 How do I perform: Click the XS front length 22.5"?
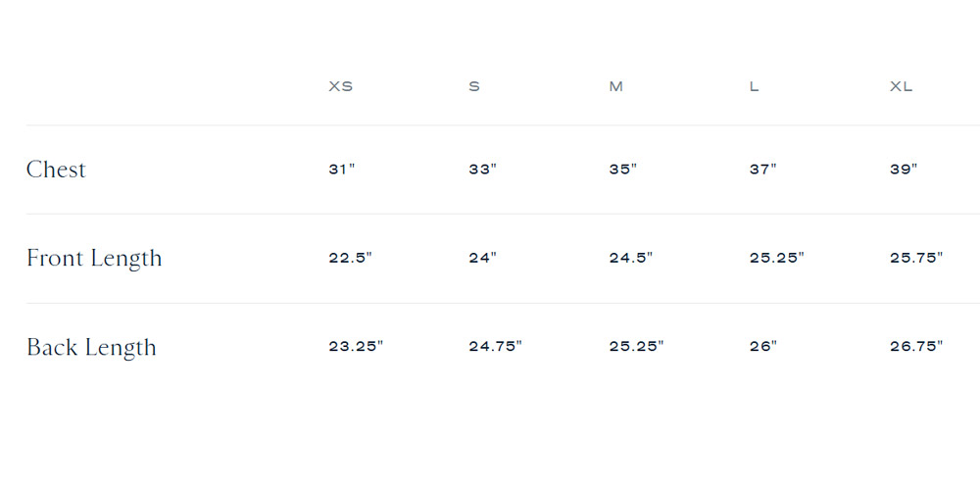coord(350,259)
